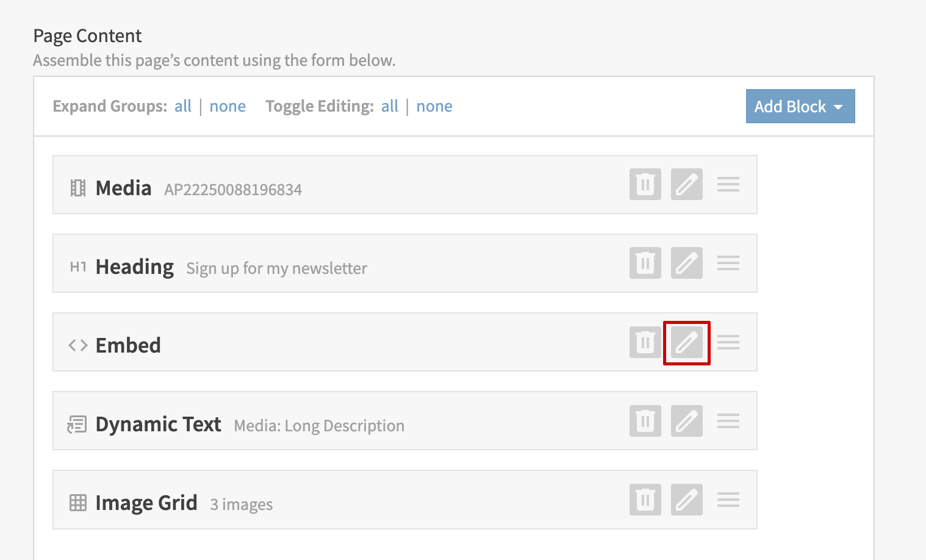
Task: Edit the Embed block
Action: click(687, 342)
